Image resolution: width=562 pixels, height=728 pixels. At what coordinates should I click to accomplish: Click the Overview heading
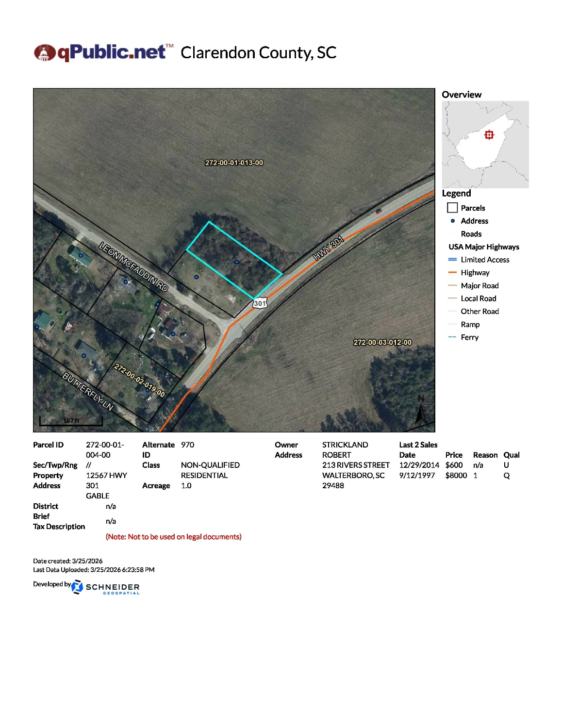[462, 95]
